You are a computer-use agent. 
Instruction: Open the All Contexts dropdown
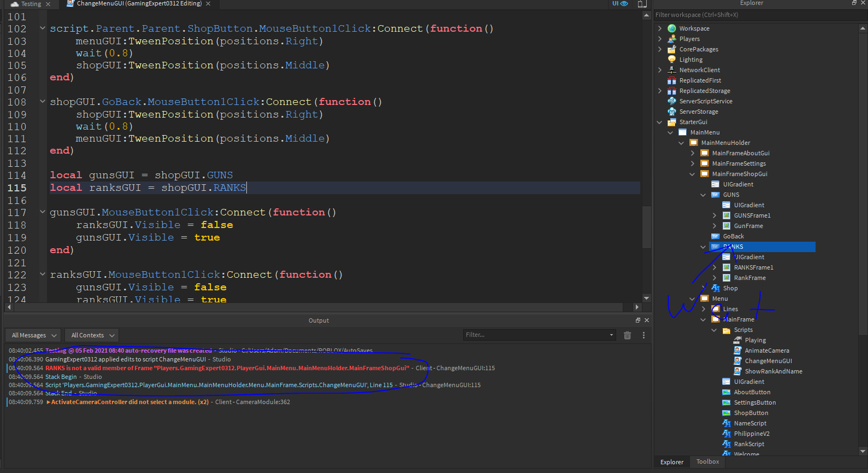click(92, 335)
